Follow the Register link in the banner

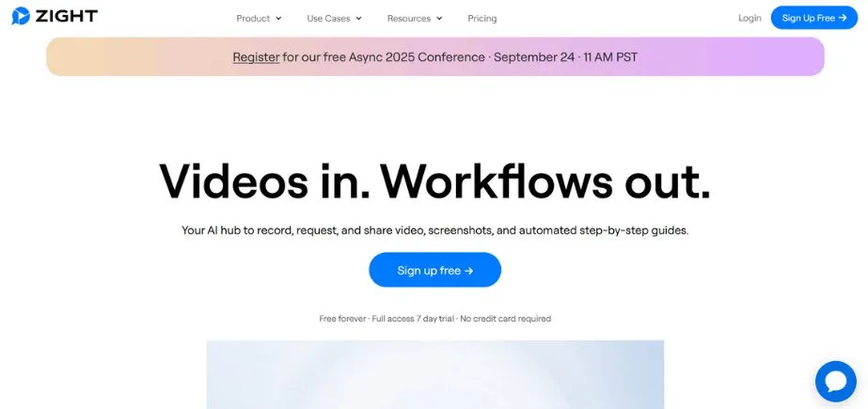click(256, 57)
